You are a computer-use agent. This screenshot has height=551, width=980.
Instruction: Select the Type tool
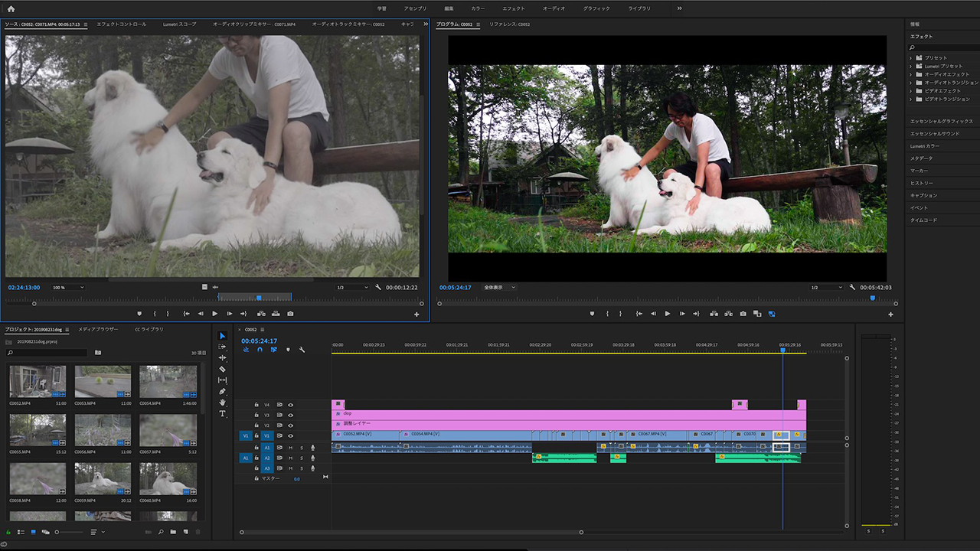point(223,413)
